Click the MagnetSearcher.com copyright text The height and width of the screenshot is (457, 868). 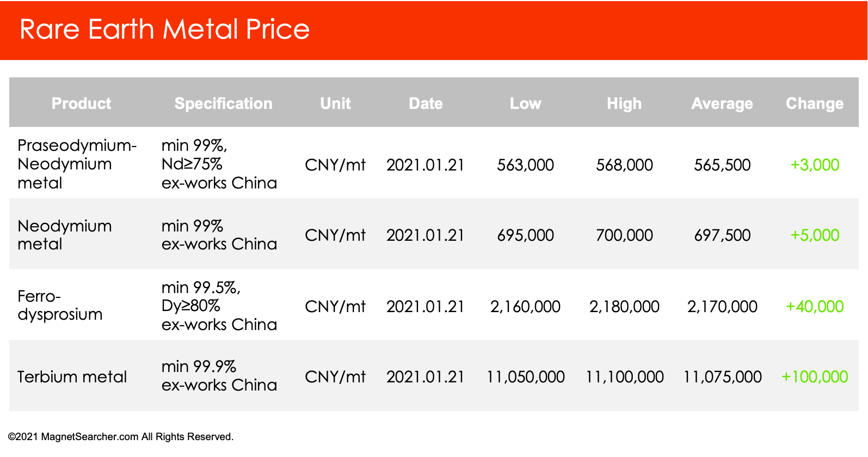120,437
